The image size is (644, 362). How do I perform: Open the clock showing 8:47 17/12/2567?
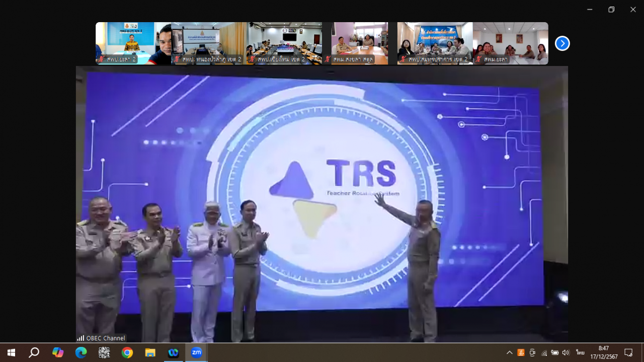tap(603, 352)
